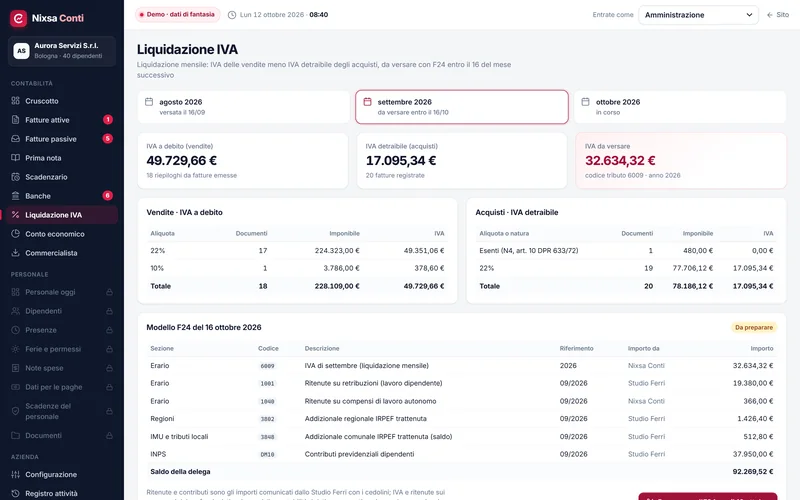Open Fatture passive inbox icon
The width and height of the screenshot is (800, 500).
coord(16,139)
